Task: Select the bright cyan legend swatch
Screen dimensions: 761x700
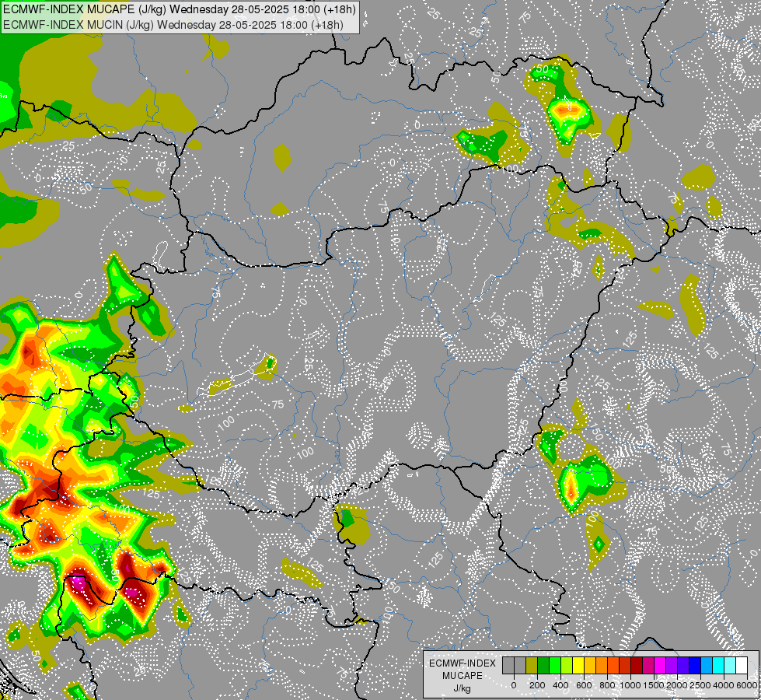Action: point(719,666)
